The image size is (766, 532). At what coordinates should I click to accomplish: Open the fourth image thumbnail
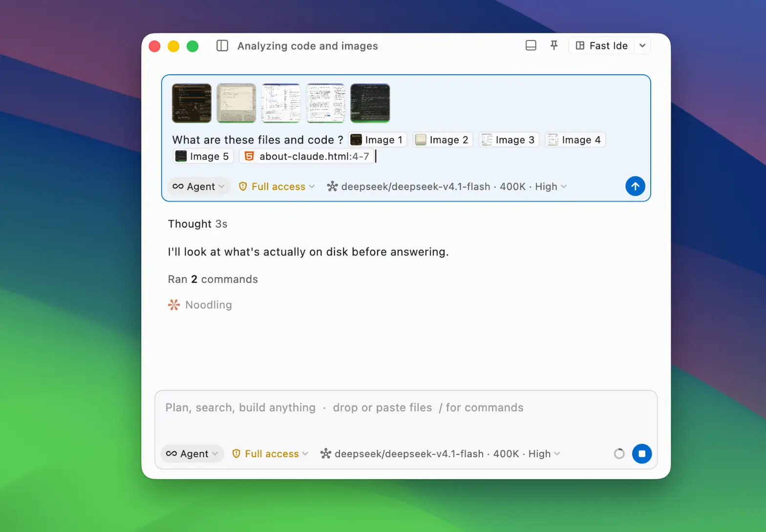coord(325,103)
